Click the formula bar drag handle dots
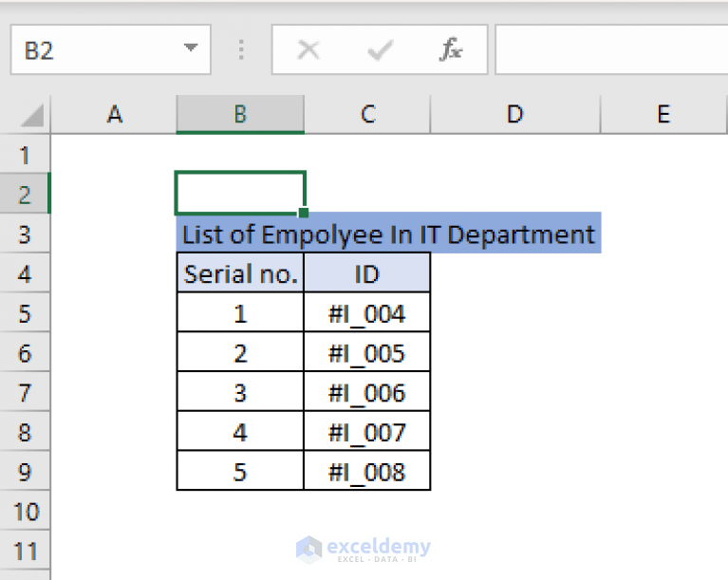 [x=241, y=49]
